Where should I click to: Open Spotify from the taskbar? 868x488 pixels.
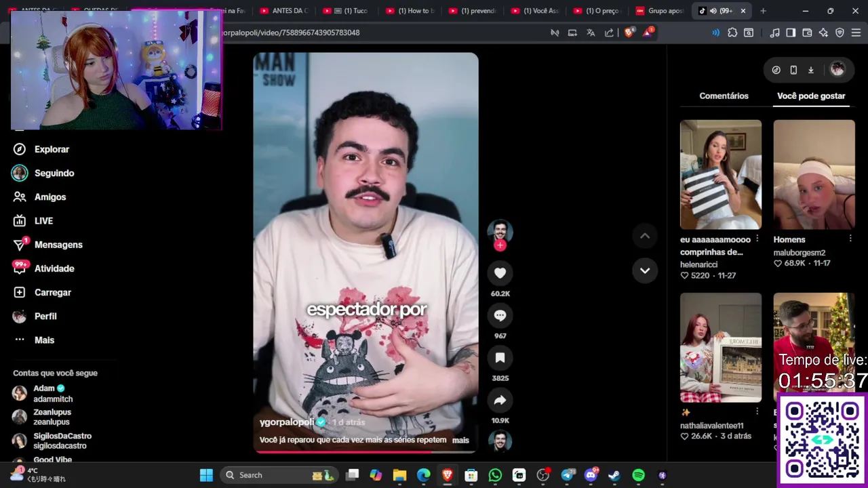[x=638, y=475]
